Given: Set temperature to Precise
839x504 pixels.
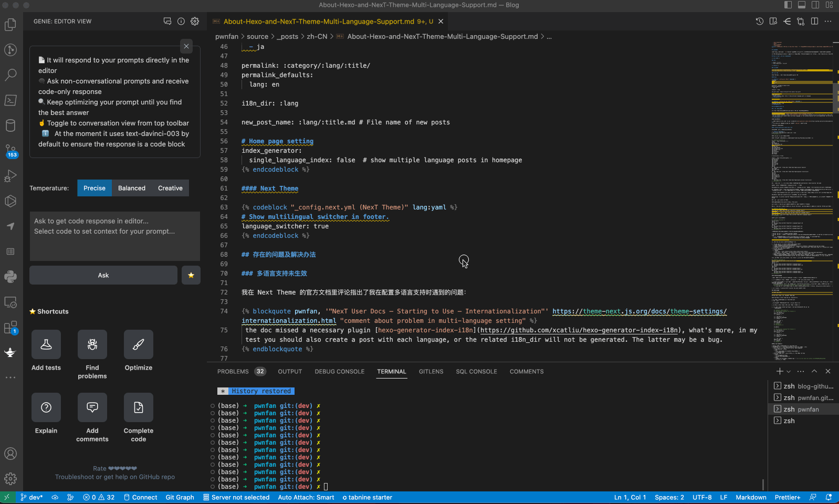Looking at the screenshot, I should tap(95, 188).
